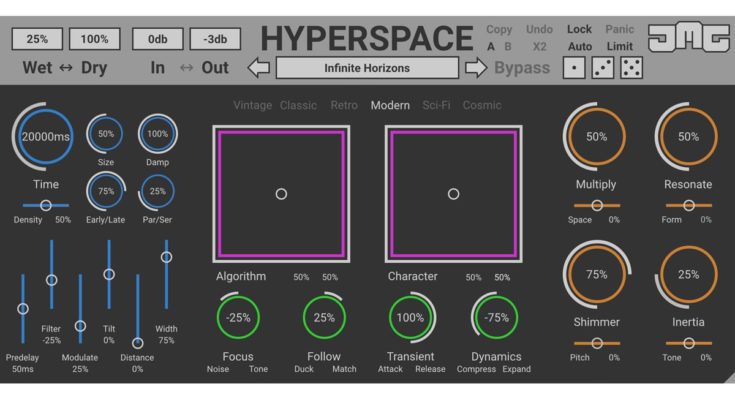This screenshot has width=735, height=400.
Task: Enable the Lock option
Action: (x=579, y=30)
